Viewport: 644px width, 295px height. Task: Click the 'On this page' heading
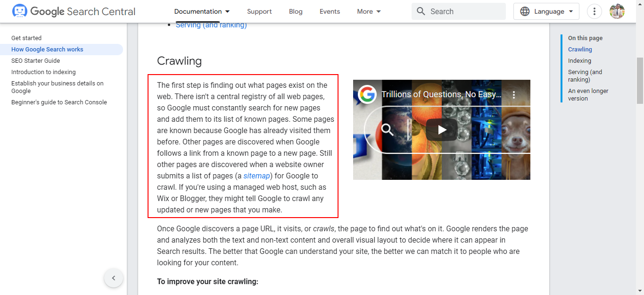[585, 38]
